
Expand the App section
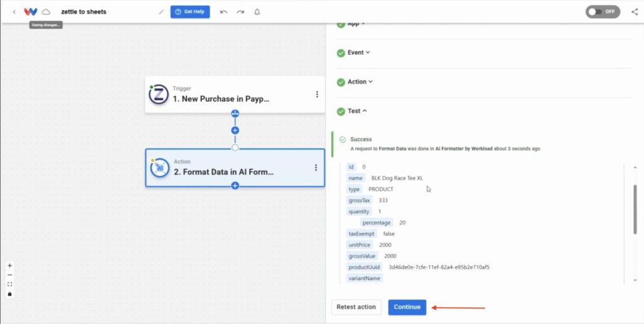[356, 25]
